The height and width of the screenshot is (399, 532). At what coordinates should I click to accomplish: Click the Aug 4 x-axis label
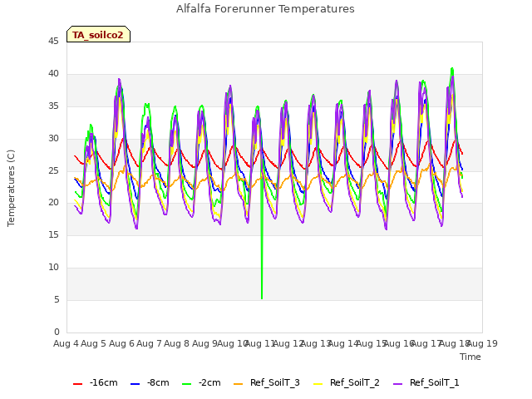click(x=66, y=343)
